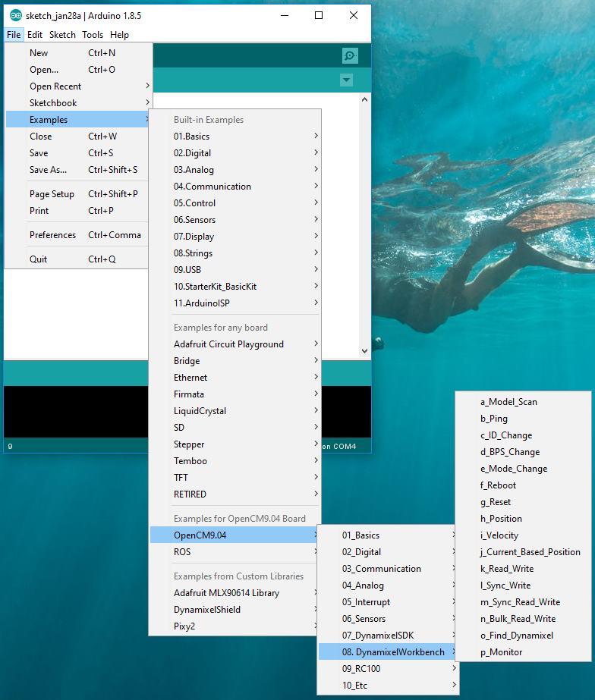Open the Pixy2 library examples
Image resolution: width=595 pixels, height=700 pixels.
[186, 626]
